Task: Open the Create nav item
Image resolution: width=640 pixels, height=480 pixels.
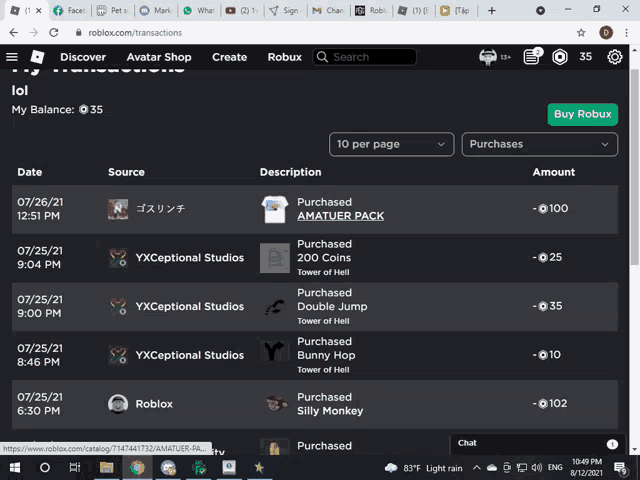Action: pyautogui.click(x=229, y=57)
